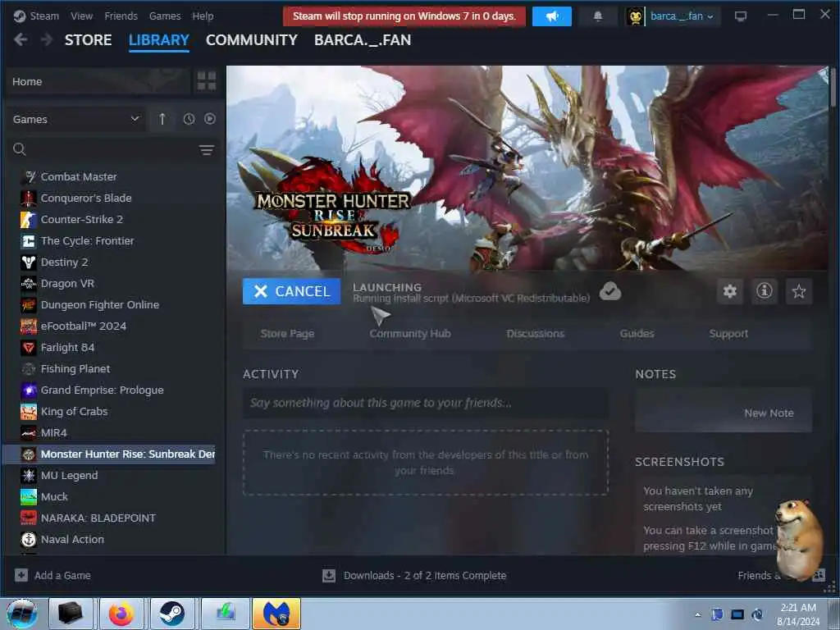Select Conqueror's Blade in the list
The width and height of the screenshot is (840, 630).
[85, 199]
